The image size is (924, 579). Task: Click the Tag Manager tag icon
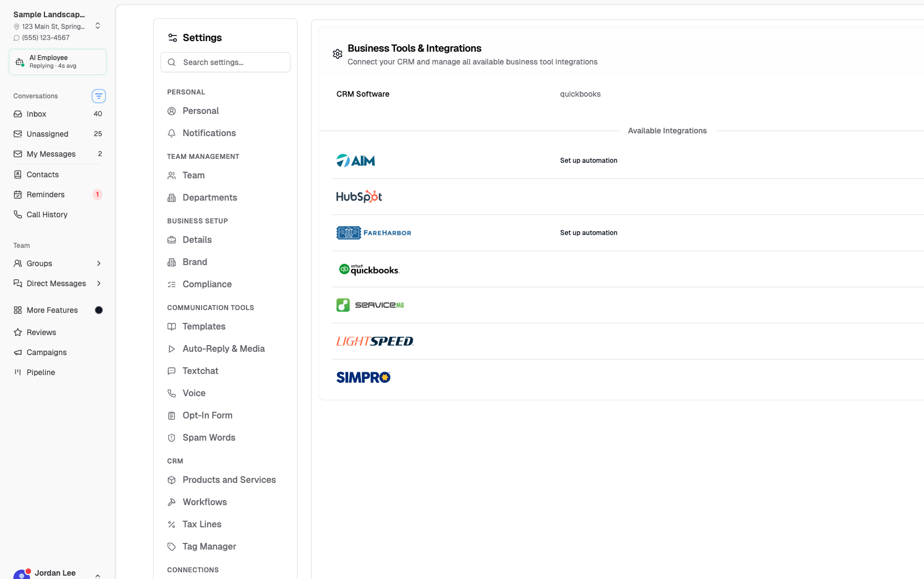tap(172, 547)
